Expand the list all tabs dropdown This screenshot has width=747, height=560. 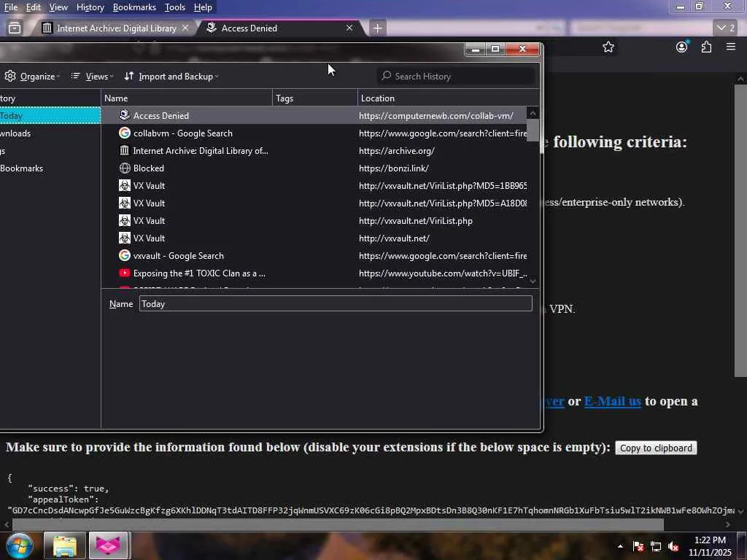[726, 28]
